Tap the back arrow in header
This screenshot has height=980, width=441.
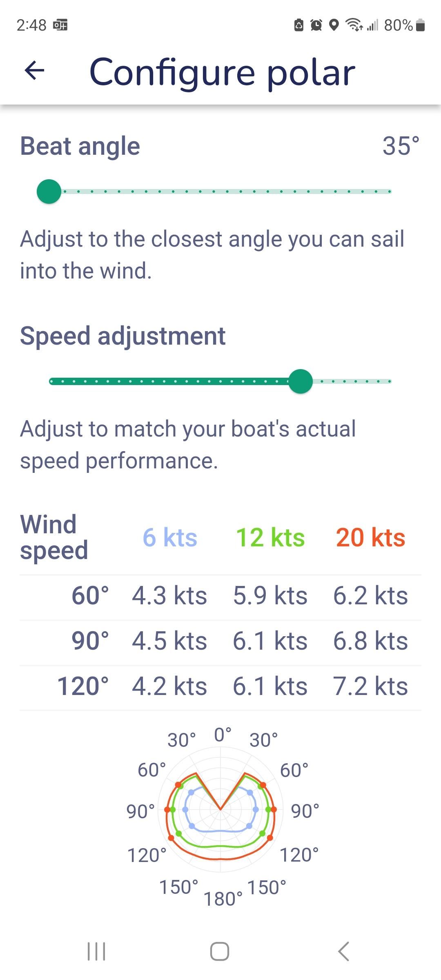34,71
